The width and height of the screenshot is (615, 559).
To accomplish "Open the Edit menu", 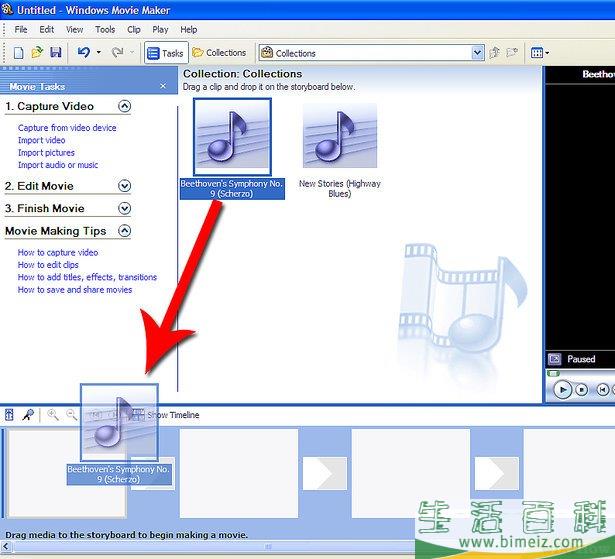I will tap(47, 29).
